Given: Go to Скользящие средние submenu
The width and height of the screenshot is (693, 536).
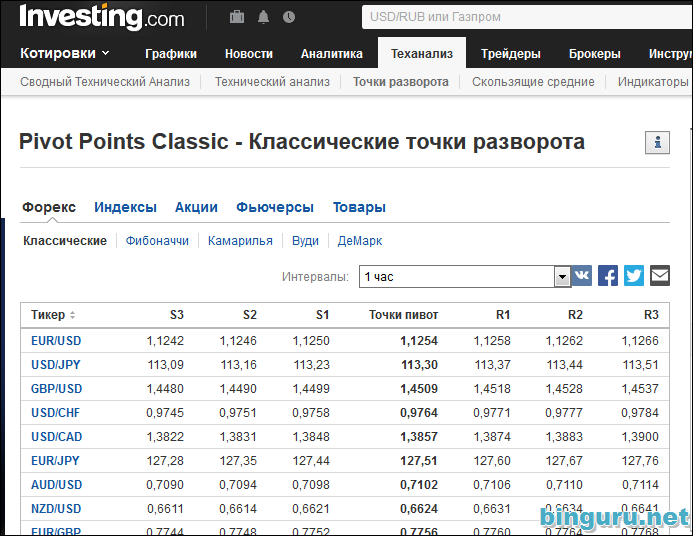Looking at the screenshot, I should coord(533,82).
